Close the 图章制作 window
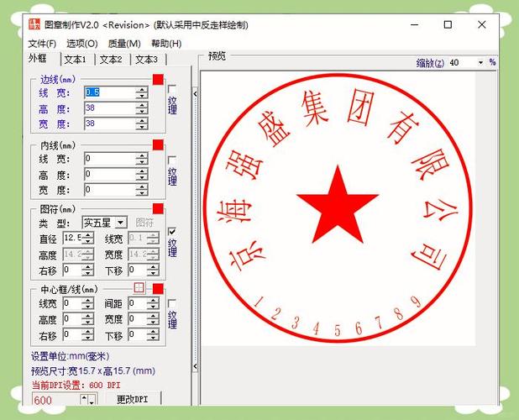The width and height of the screenshot is (519, 420). (482, 24)
